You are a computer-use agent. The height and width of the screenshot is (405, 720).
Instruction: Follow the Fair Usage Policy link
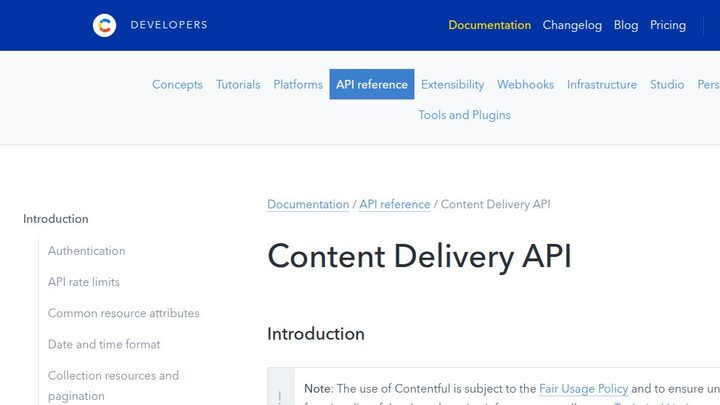click(x=583, y=389)
